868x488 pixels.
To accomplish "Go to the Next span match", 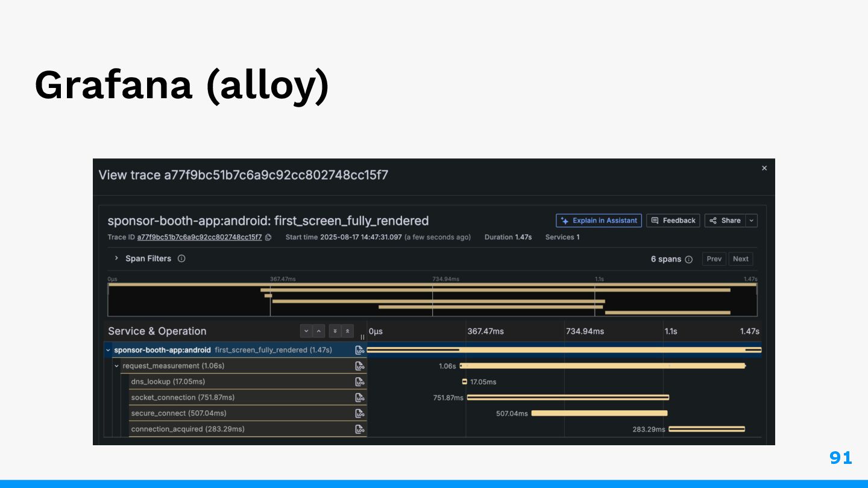I will point(740,259).
